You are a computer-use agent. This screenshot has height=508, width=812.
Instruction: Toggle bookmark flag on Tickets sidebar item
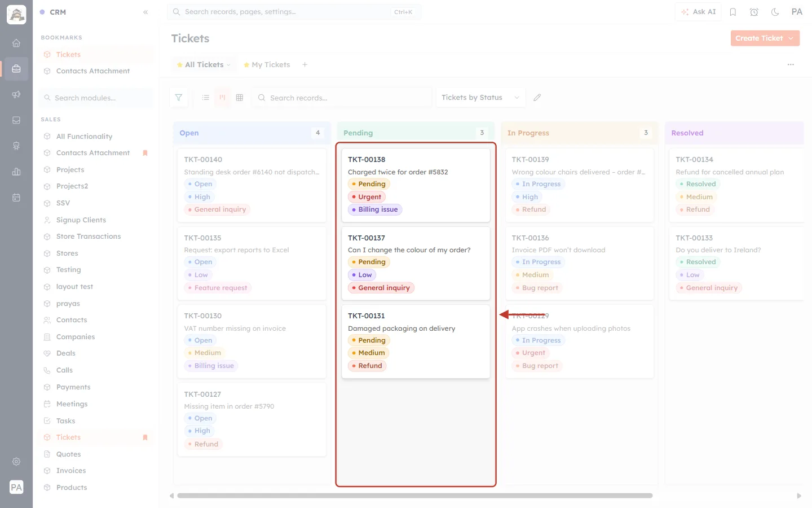pyautogui.click(x=145, y=437)
